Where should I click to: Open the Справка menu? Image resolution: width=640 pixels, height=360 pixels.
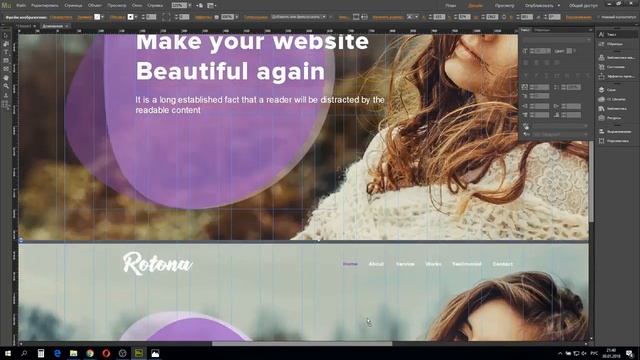pyautogui.click(x=155, y=6)
